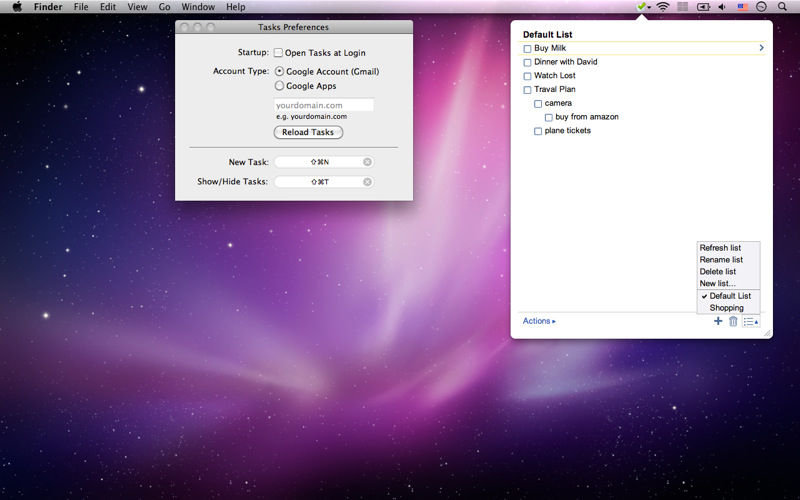Tick the Traval Plan task checkbox
The height and width of the screenshot is (500, 800).
tap(528, 90)
